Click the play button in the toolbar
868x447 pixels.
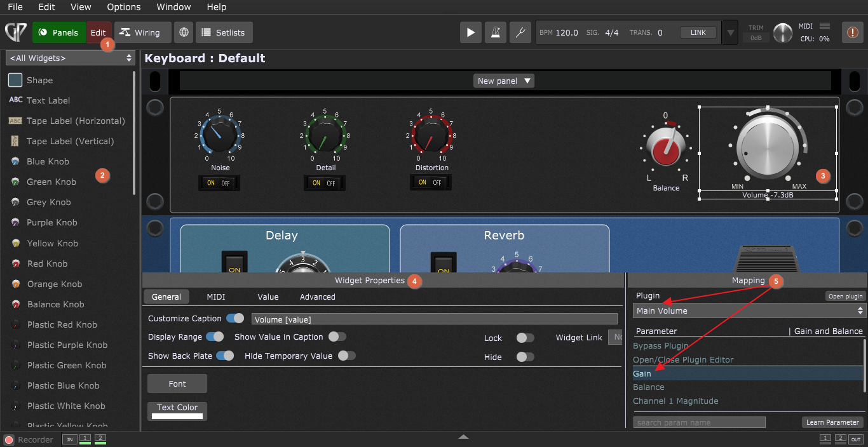[x=470, y=32]
